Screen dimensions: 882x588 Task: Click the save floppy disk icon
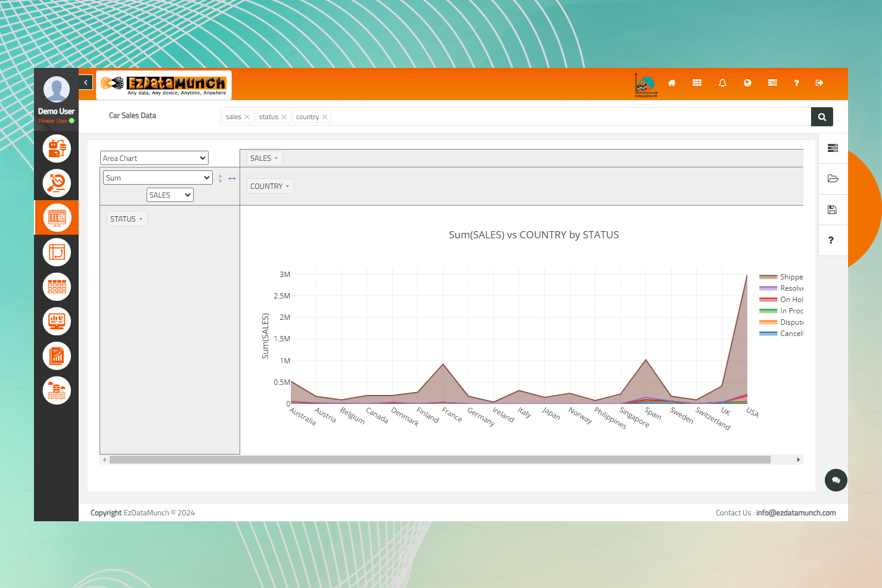point(833,210)
